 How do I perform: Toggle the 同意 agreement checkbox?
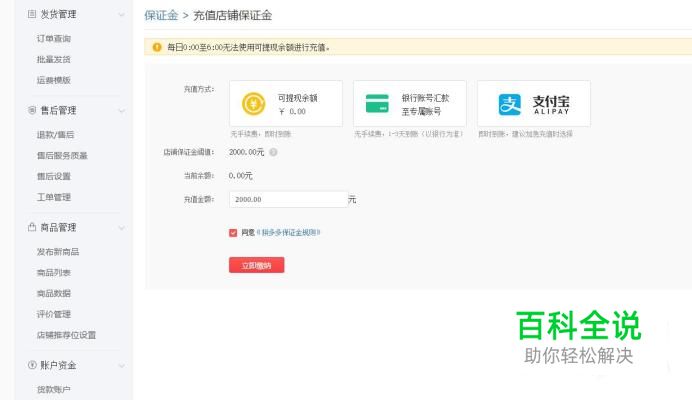(x=233, y=233)
